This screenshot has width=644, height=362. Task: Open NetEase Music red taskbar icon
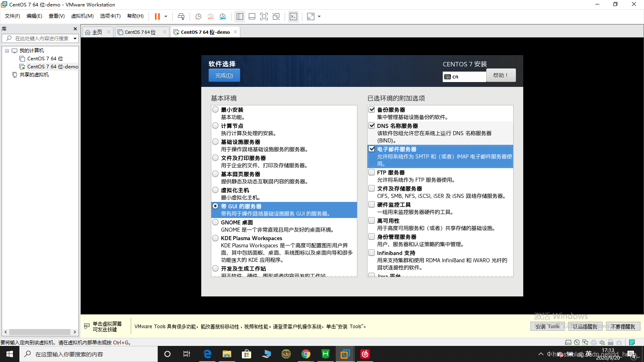click(365, 354)
